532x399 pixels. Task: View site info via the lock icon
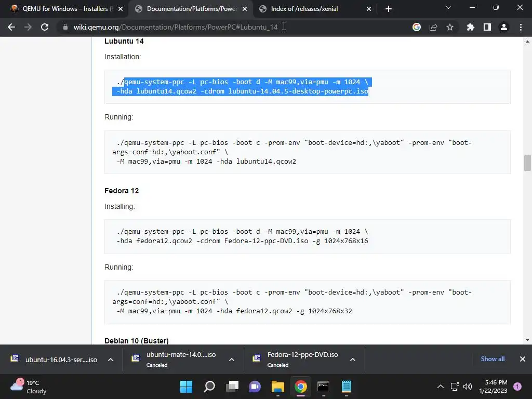(65, 27)
